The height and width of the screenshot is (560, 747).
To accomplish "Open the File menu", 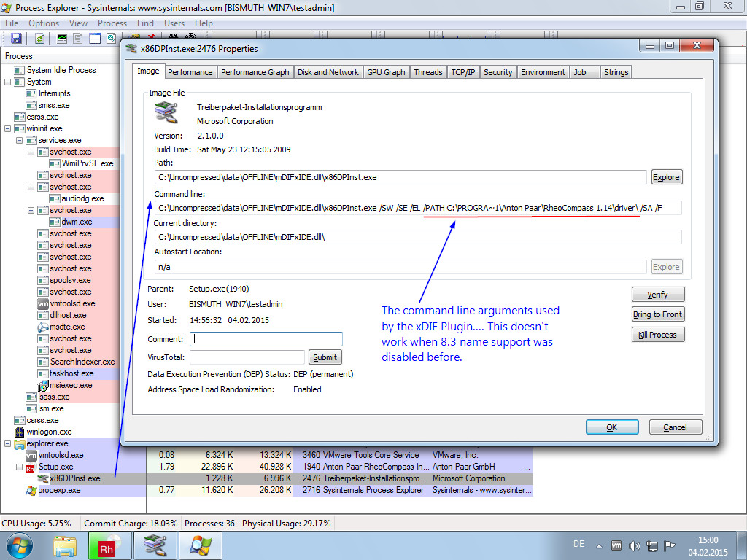I will [12, 23].
